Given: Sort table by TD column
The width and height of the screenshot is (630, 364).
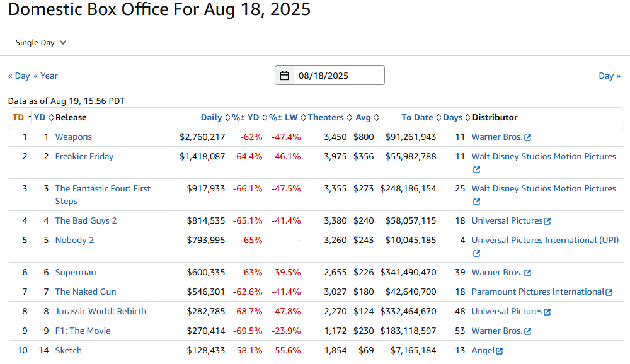Looking at the screenshot, I should [x=21, y=117].
